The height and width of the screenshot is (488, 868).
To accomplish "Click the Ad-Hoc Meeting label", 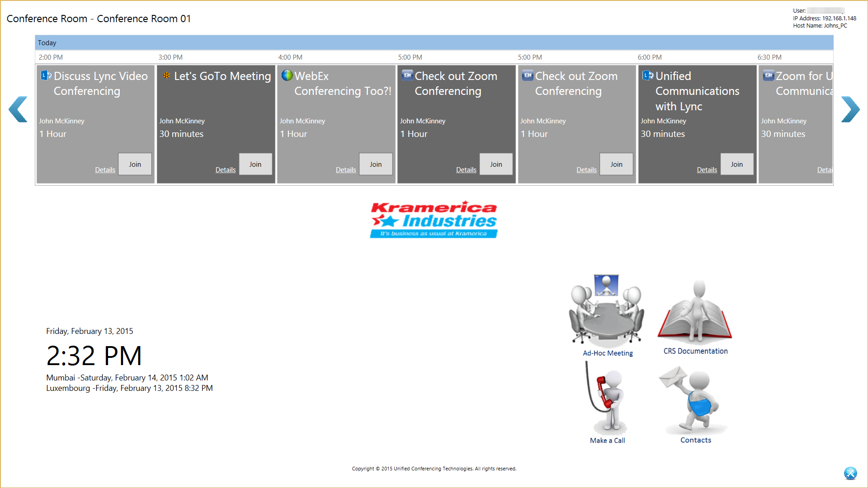I will (608, 353).
